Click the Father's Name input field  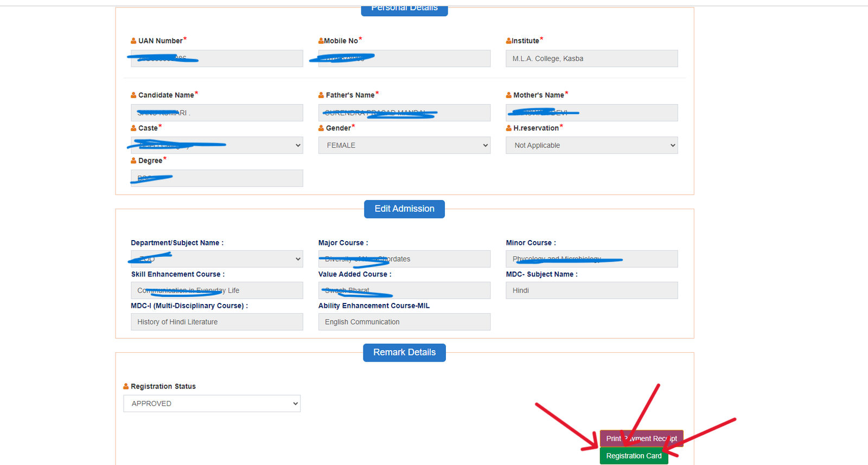click(x=404, y=113)
